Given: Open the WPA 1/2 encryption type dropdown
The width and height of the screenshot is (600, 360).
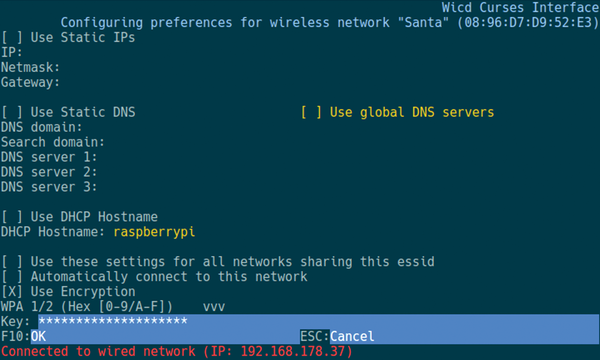Looking at the screenshot, I should coord(113,306).
